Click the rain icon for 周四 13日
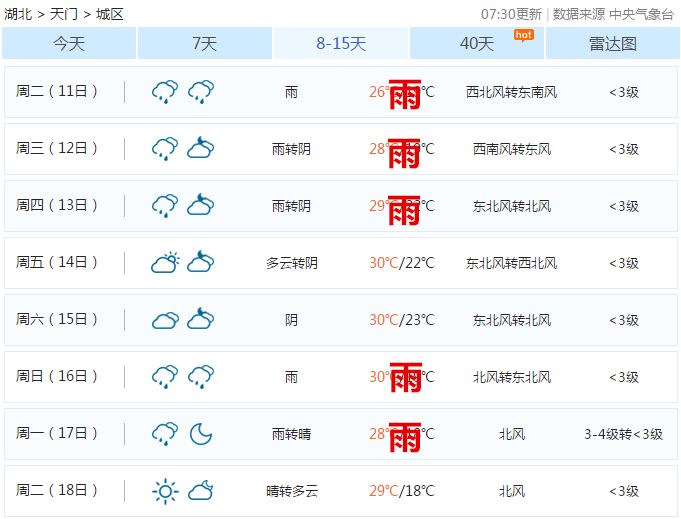The height and width of the screenshot is (519, 681). tap(165, 206)
